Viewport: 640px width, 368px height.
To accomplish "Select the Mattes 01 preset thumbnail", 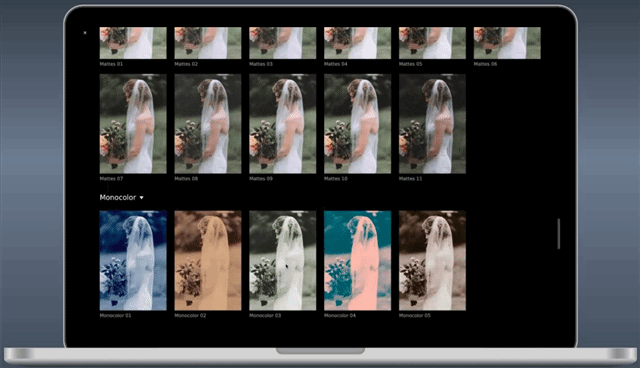I will point(133,43).
